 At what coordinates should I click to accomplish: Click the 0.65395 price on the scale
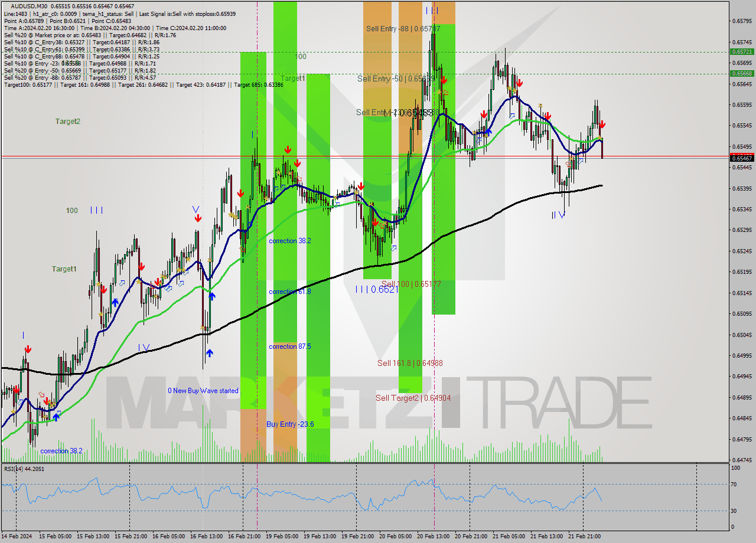click(x=742, y=188)
